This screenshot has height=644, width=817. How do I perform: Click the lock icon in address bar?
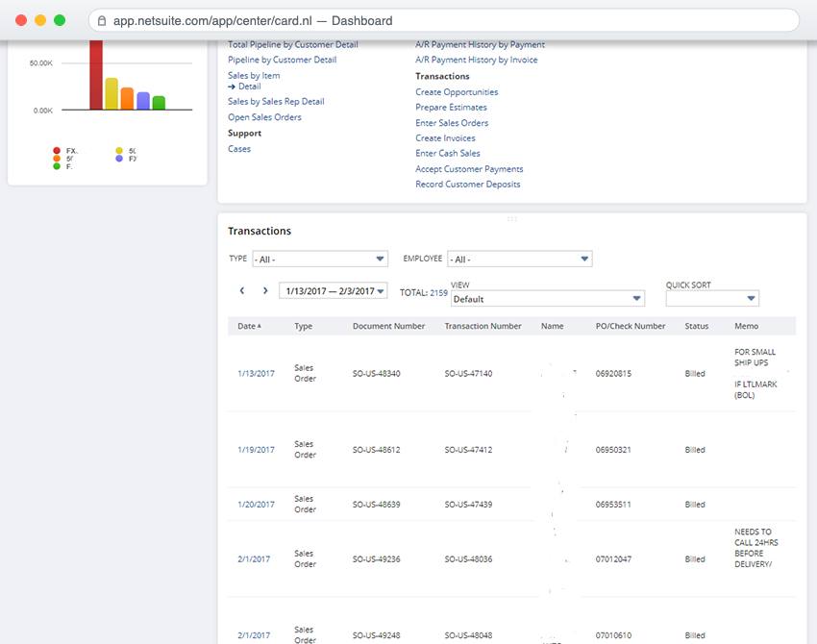click(x=102, y=21)
